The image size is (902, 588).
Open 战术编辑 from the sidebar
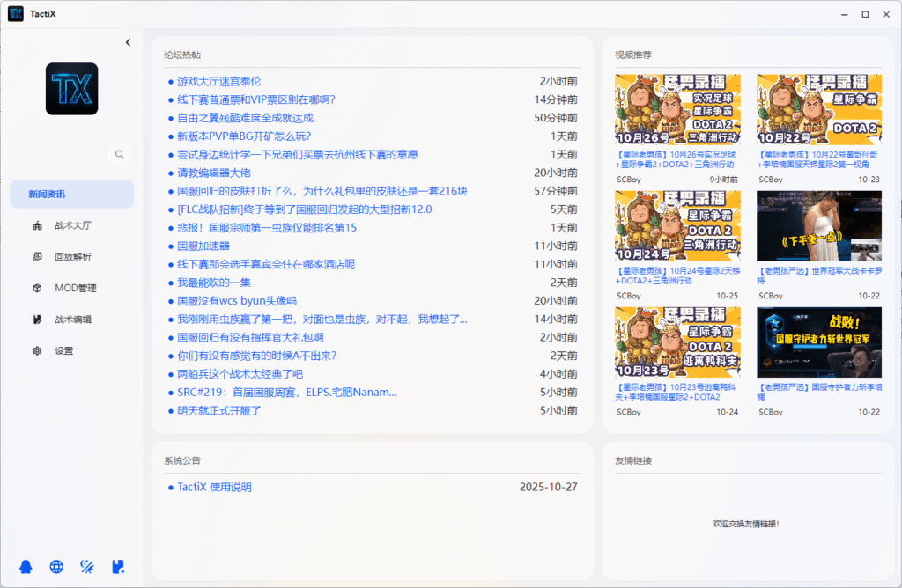(72, 320)
